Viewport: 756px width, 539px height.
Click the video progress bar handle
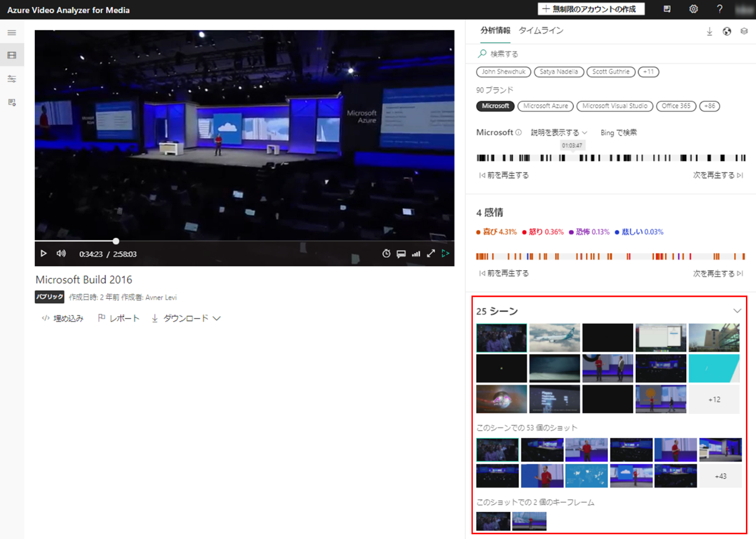click(116, 241)
